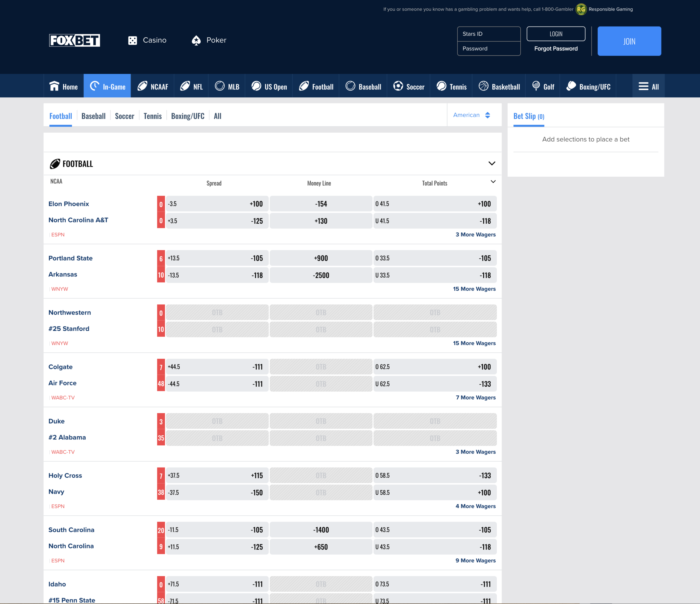The image size is (700, 604).
Task: Open the #25 Stanford team link
Action: 69,329
